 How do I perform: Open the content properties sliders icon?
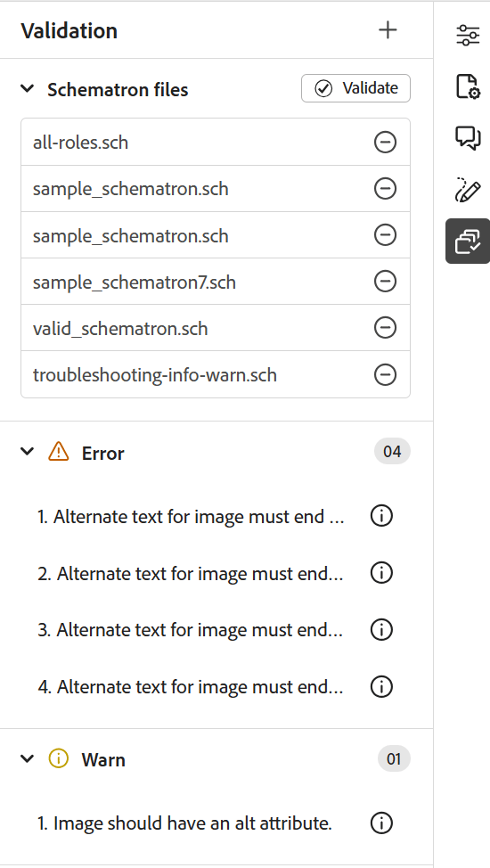pyautogui.click(x=468, y=36)
